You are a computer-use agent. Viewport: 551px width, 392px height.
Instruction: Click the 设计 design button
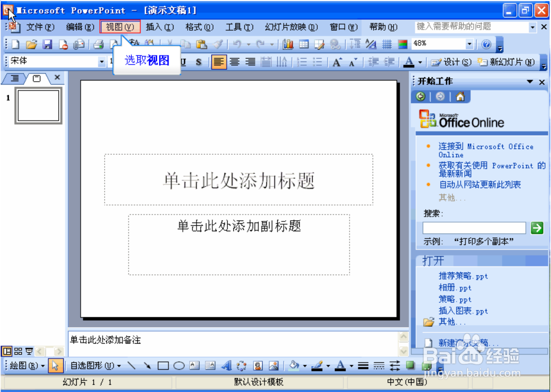click(x=453, y=61)
